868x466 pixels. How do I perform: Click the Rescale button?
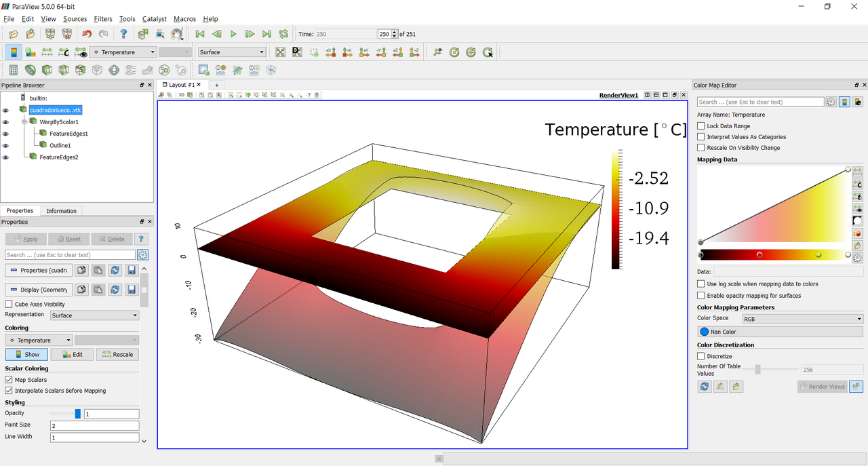[x=117, y=354]
